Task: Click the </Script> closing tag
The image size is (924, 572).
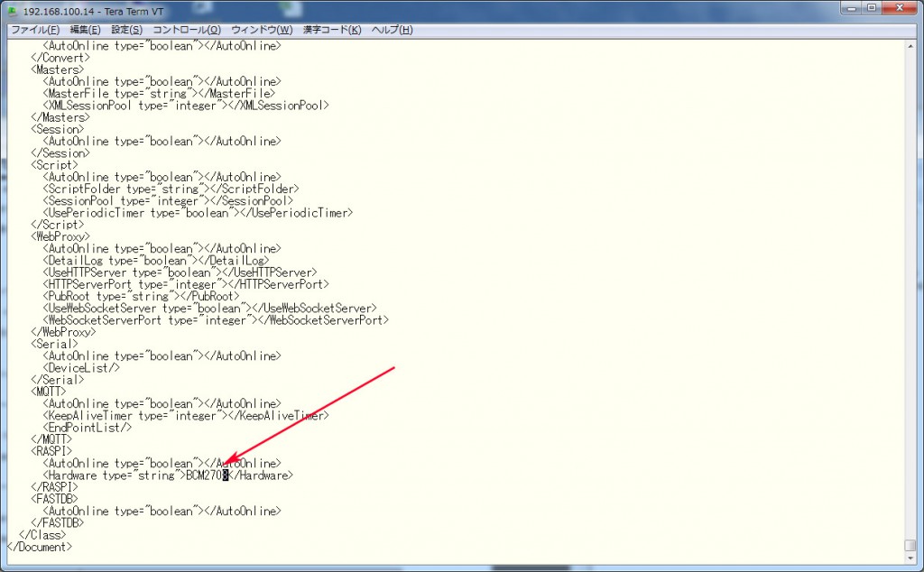Action: (57, 225)
